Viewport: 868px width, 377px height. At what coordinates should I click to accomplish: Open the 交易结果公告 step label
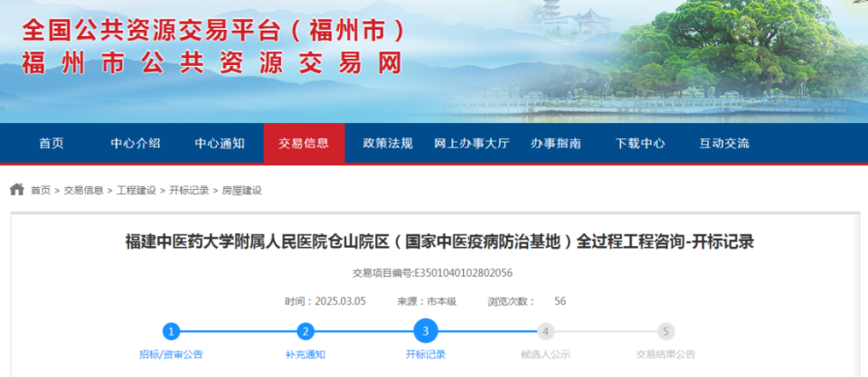tap(666, 355)
